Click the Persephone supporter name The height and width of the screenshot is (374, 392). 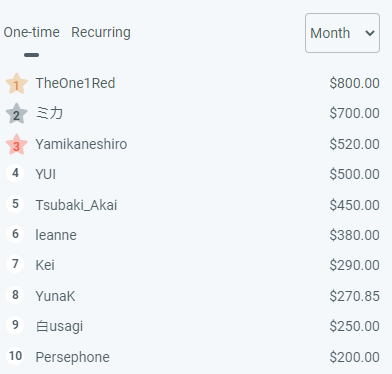point(72,357)
